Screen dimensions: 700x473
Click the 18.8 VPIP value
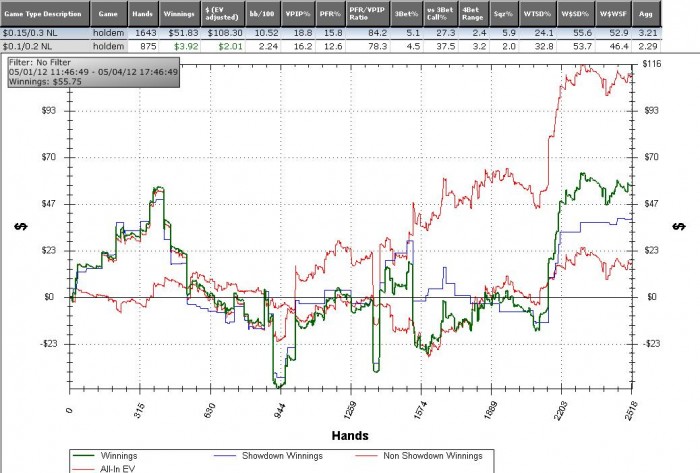pyautogui.click(x=303, y=33)
